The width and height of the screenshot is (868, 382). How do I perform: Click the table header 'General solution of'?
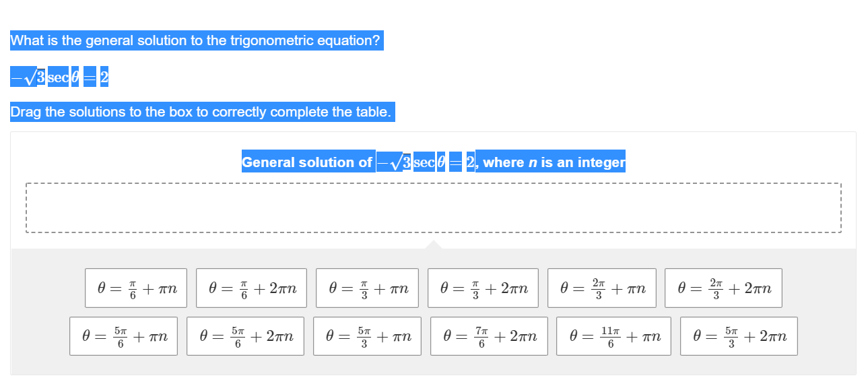click(308, 162)
